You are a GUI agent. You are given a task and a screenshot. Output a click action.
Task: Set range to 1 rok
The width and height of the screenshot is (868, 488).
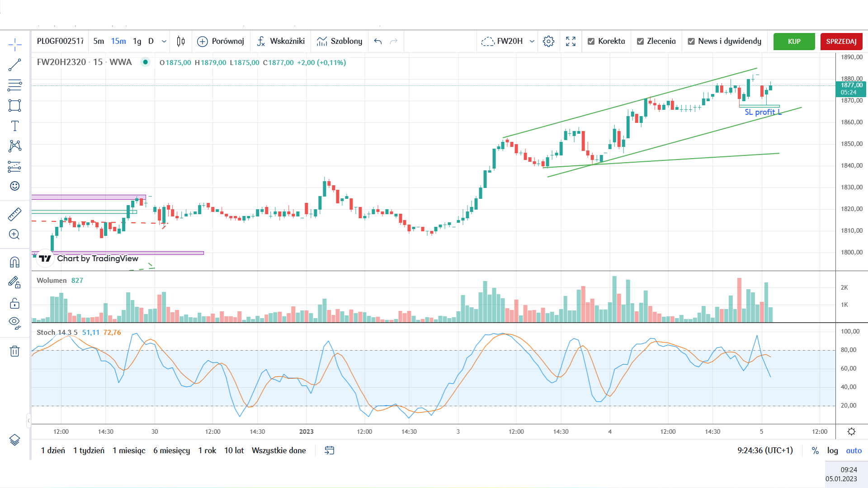coord(207,450)
